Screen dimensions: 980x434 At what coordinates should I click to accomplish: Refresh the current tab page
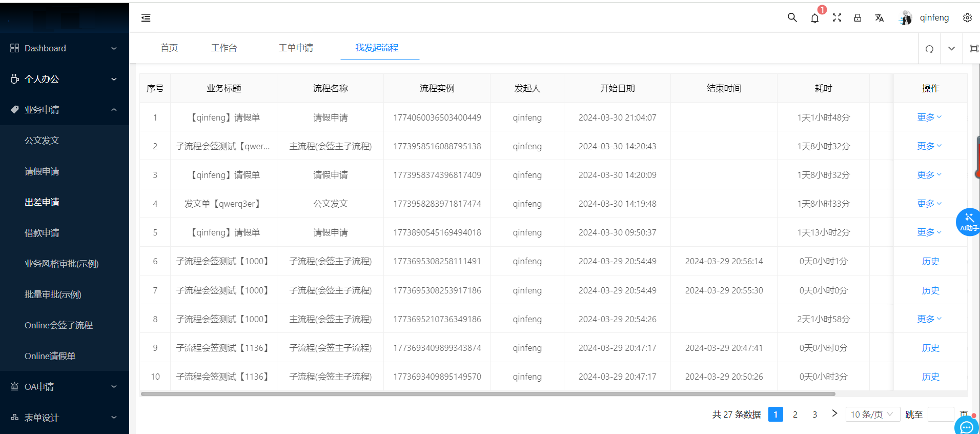929,49
